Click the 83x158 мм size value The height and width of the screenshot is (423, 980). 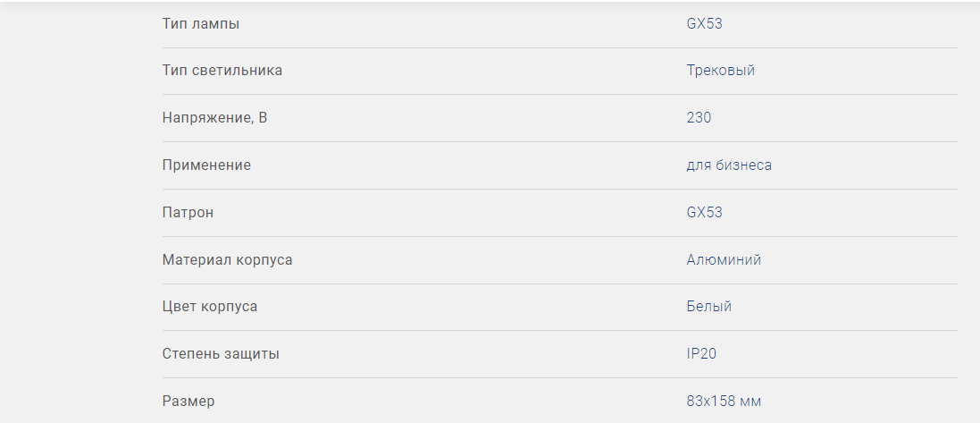724,402
